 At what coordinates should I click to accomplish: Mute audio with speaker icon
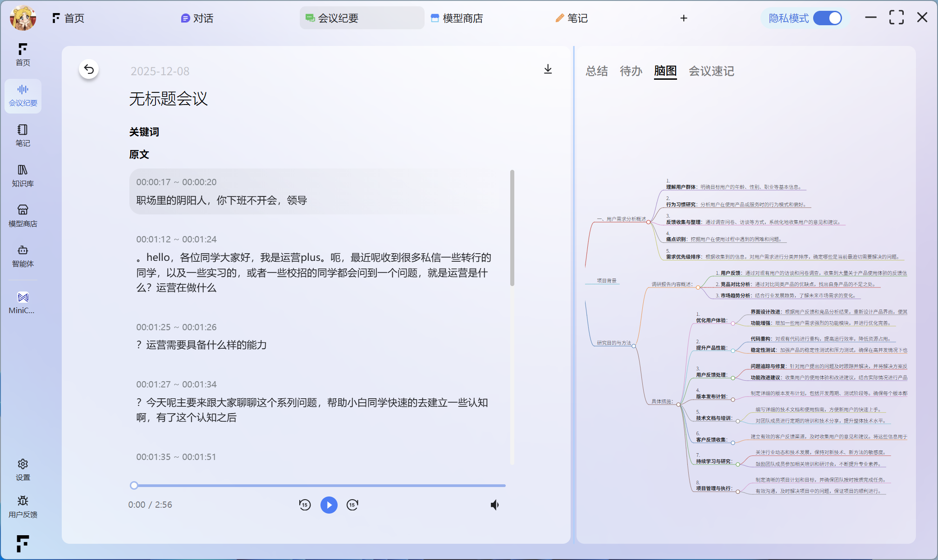click(x=495, y=505)
